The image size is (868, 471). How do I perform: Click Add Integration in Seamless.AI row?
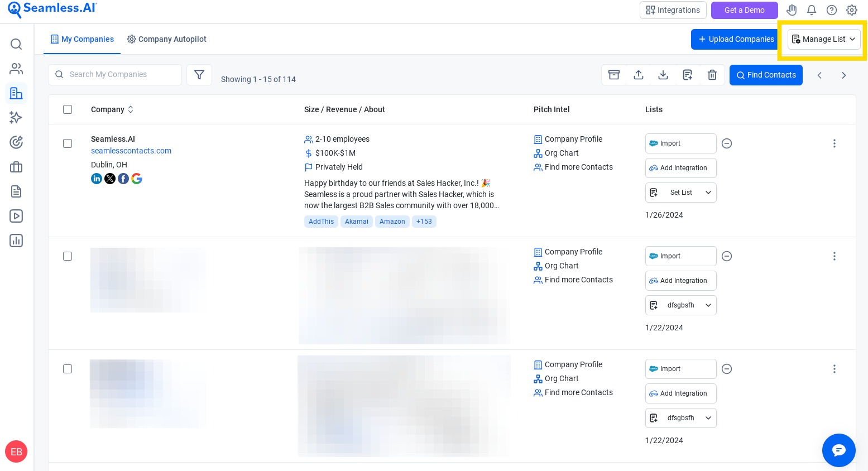pyautogui.click(x=681, y=168)
